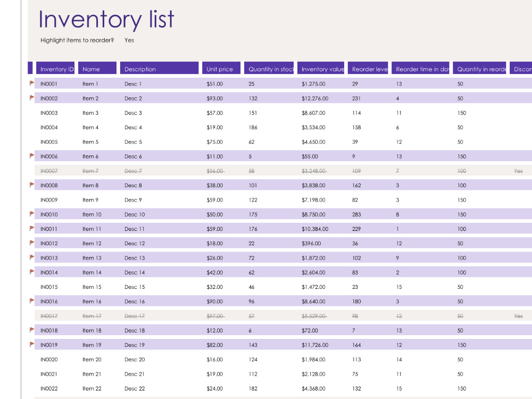The height and width of the screenshot is (399, 532).
Task: Click the 'Yes' discontinued cell for IN0017
Action: (518, 316)
